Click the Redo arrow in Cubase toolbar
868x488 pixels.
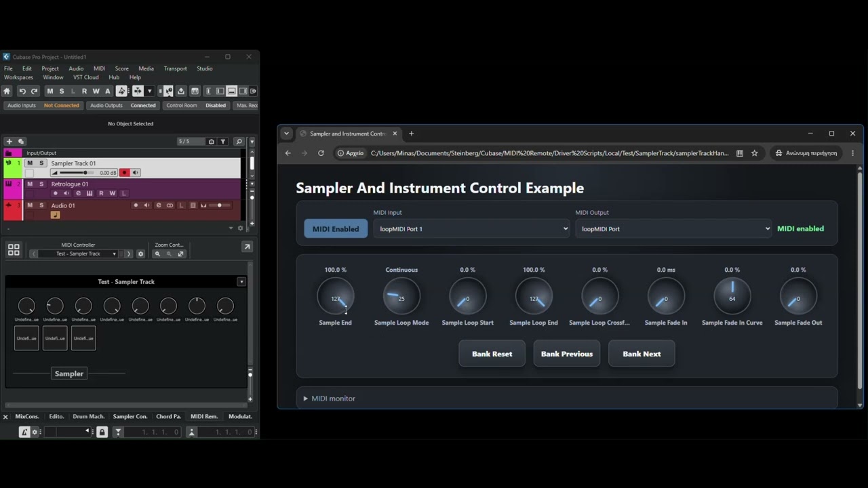(x=34, y=91)
